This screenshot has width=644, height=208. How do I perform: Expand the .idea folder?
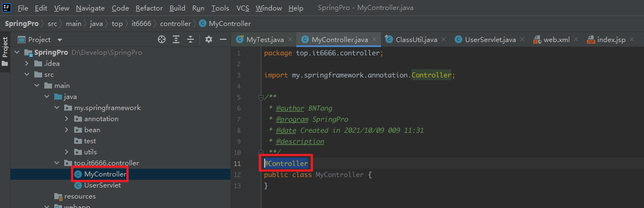(27, 64)
